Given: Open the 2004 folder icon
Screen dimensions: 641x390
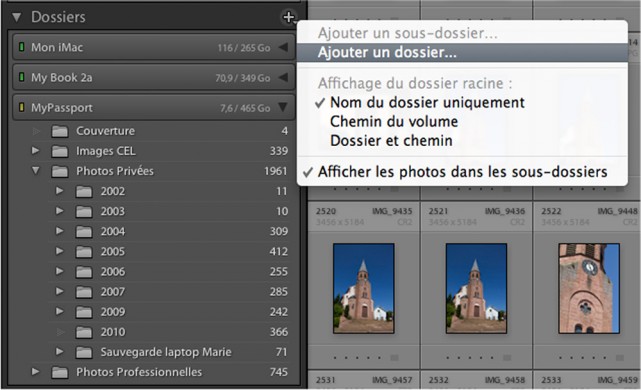Looking at the screenshot, I should click(x=84, y=232).
